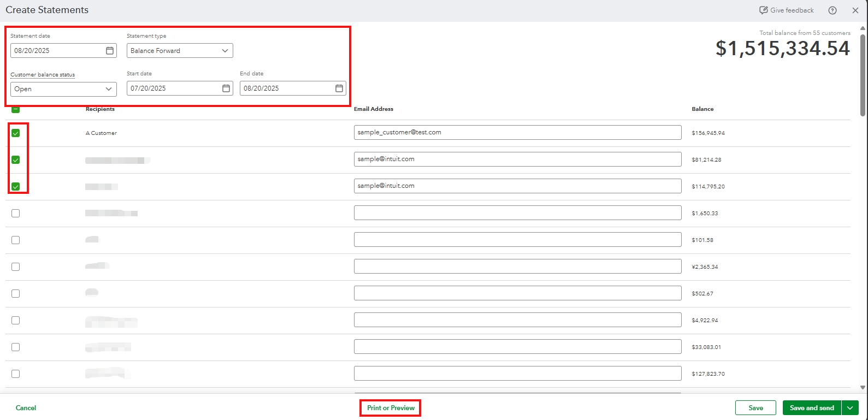Click the scrollbar up arrow
Image resolution: width=868 pixels, height=420 pixels.
point(863,28)
